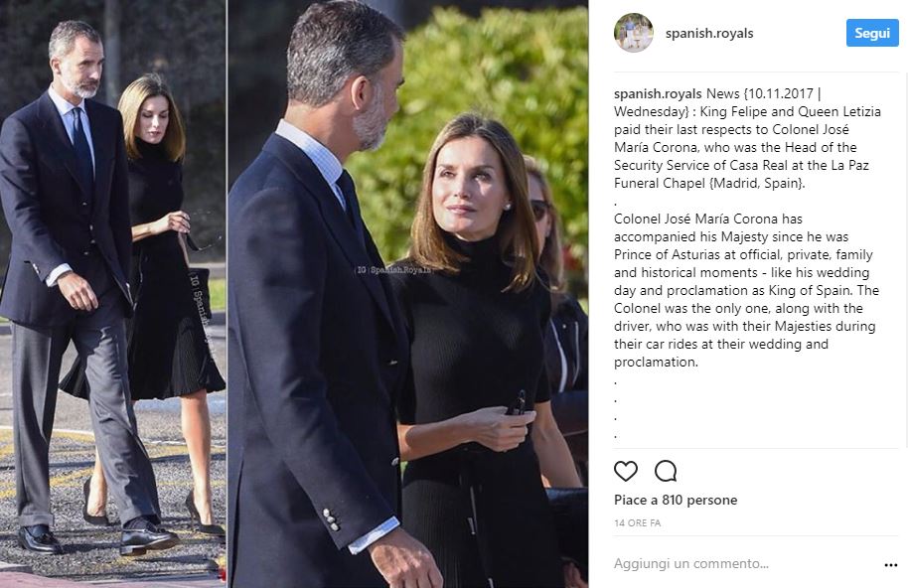Open the spanish.royals username beside the avatar

click(x=709, y=33)
